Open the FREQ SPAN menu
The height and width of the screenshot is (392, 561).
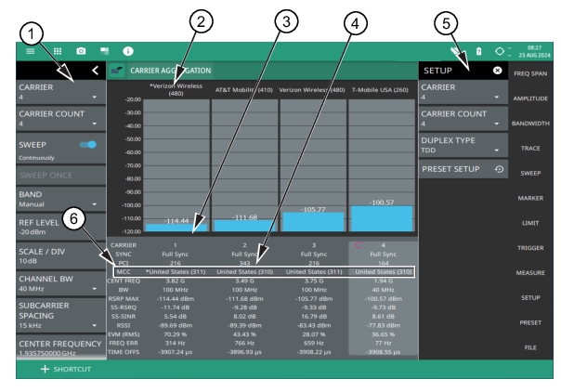pyautogui.click(x=536, y=72)
